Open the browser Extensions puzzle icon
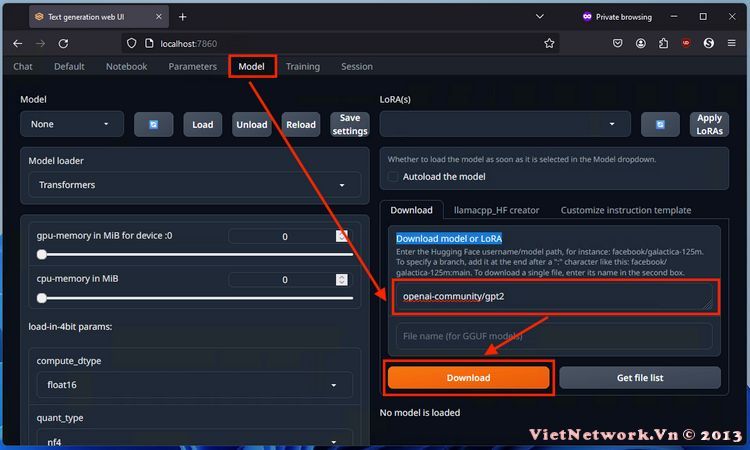The image size is (750, 450). (x=664, y=43)
